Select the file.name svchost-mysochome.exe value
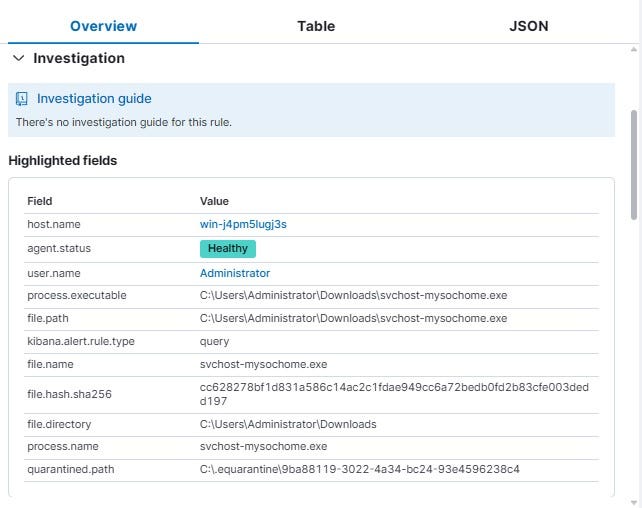The width and height of the screenshot is (642, 508). [x=263, y=364]
